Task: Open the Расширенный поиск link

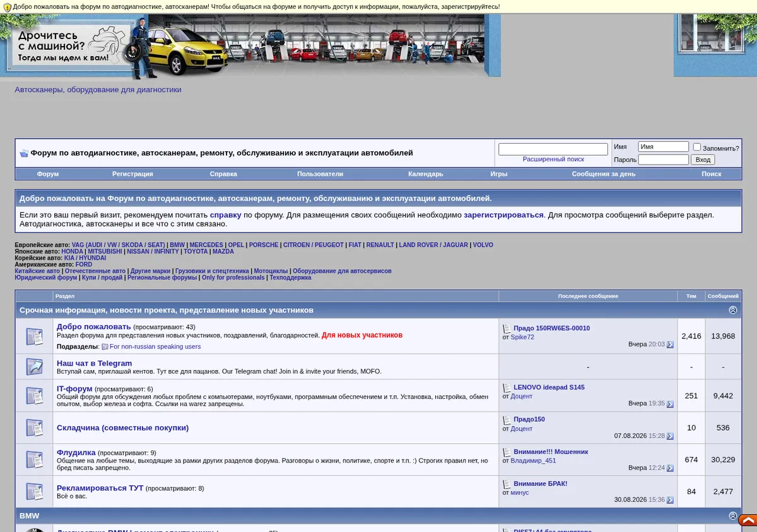Action: point(553,159)
